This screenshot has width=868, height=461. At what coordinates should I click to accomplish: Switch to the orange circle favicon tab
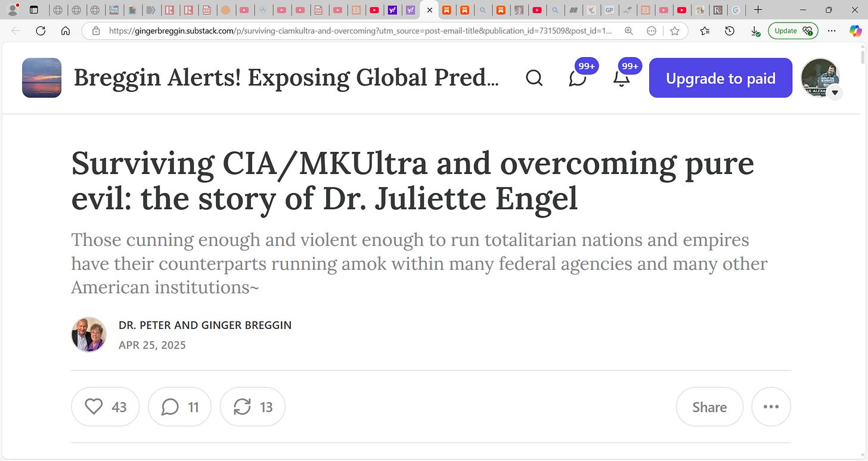pos(225,10)
